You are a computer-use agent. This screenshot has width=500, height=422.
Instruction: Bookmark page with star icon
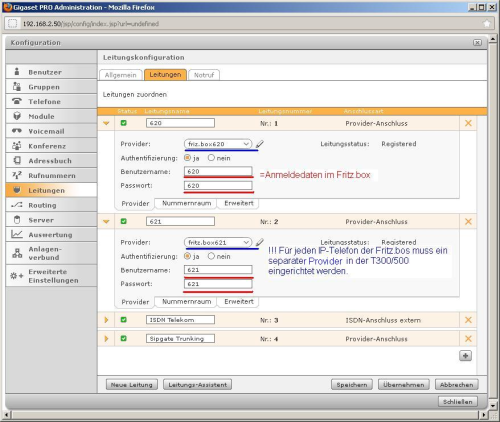click(x=487, y=23)
